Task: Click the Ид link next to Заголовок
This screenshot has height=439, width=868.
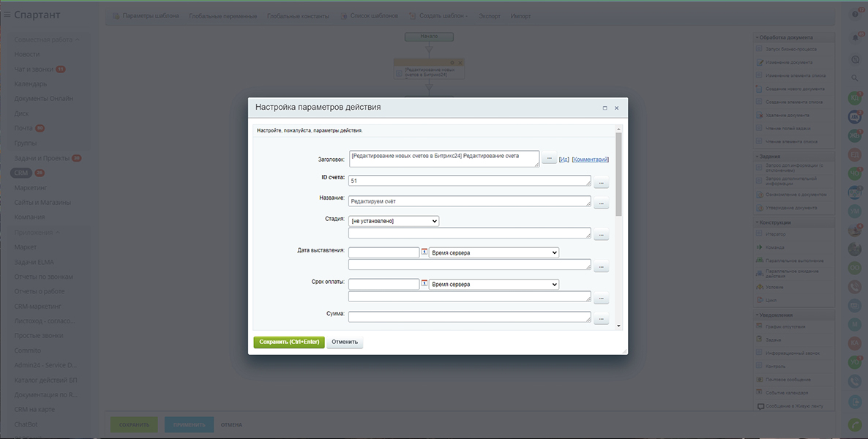Action: coord(564,159)
